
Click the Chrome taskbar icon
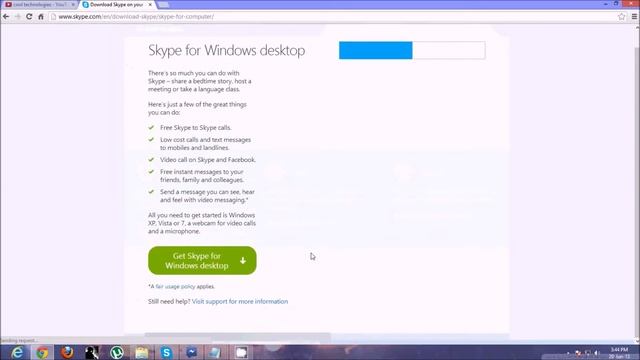[x=42, y=352]
